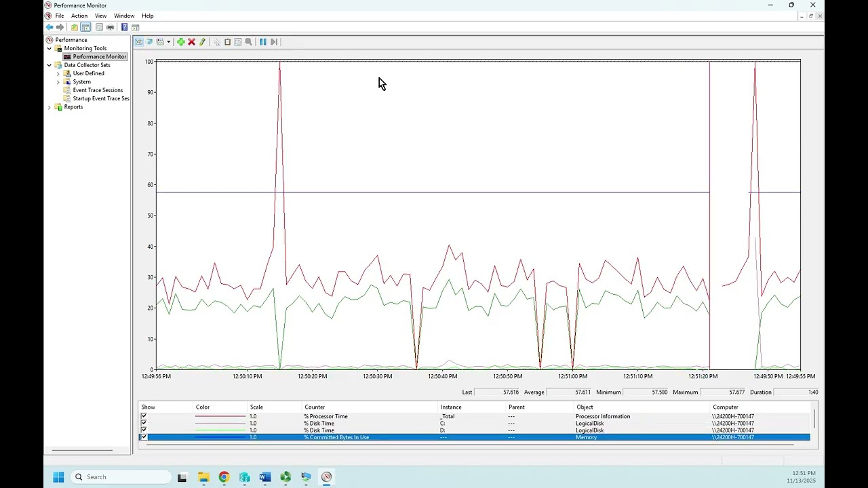
Task: Click the taskbar Search box
Action: (x=121, y=477)
